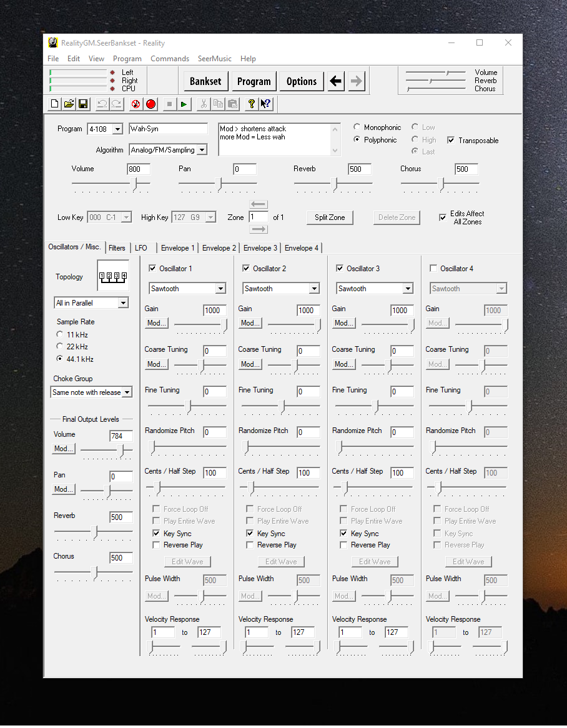This screenshot has width=567, height=728.
Task: Click the Topology diagram icon
Action: [x=113, y=276]
